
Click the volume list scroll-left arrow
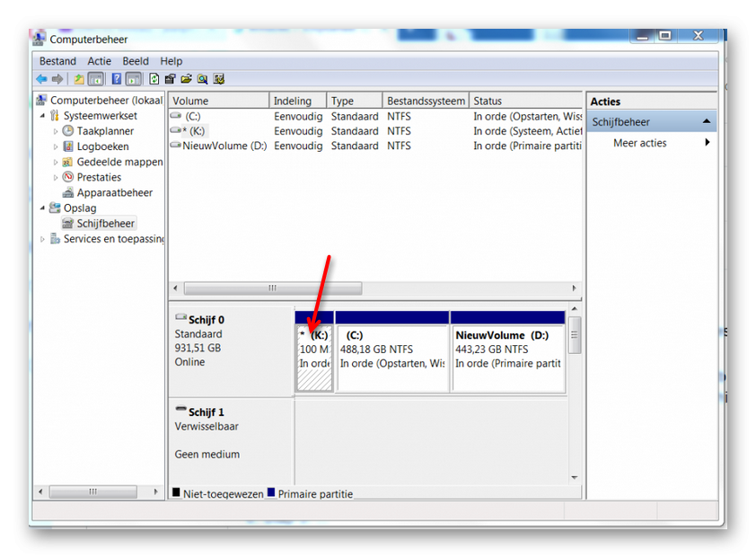[175, 288]
